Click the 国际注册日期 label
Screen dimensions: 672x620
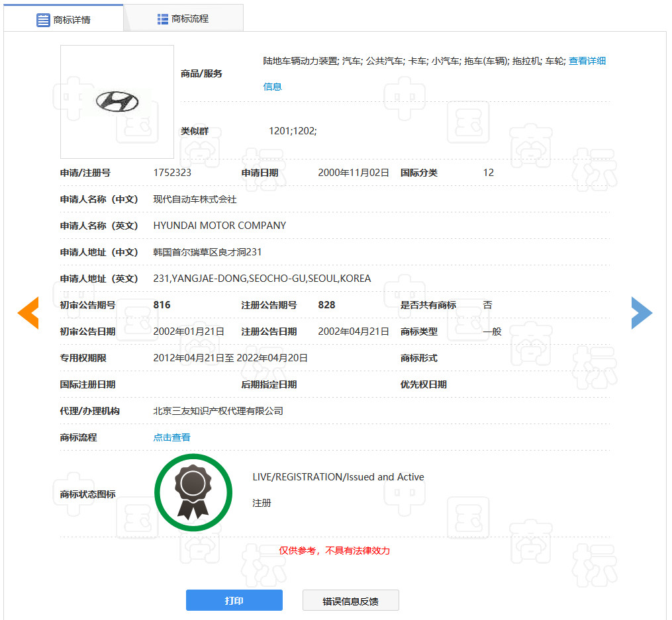[88, 384]
